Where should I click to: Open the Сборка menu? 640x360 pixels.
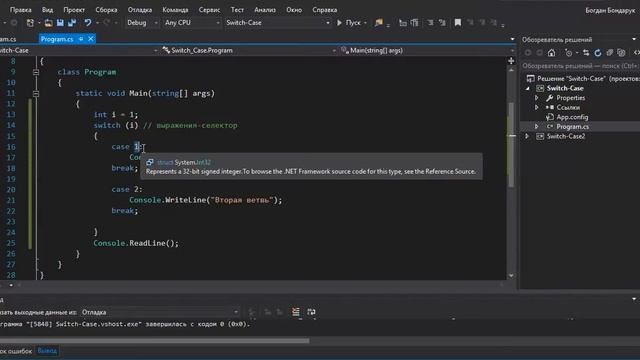point(106,10)
